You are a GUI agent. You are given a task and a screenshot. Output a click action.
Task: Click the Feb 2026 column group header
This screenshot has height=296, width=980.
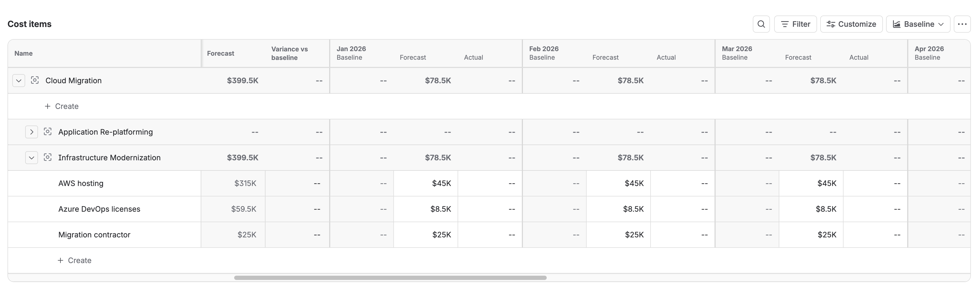point(544,49)
